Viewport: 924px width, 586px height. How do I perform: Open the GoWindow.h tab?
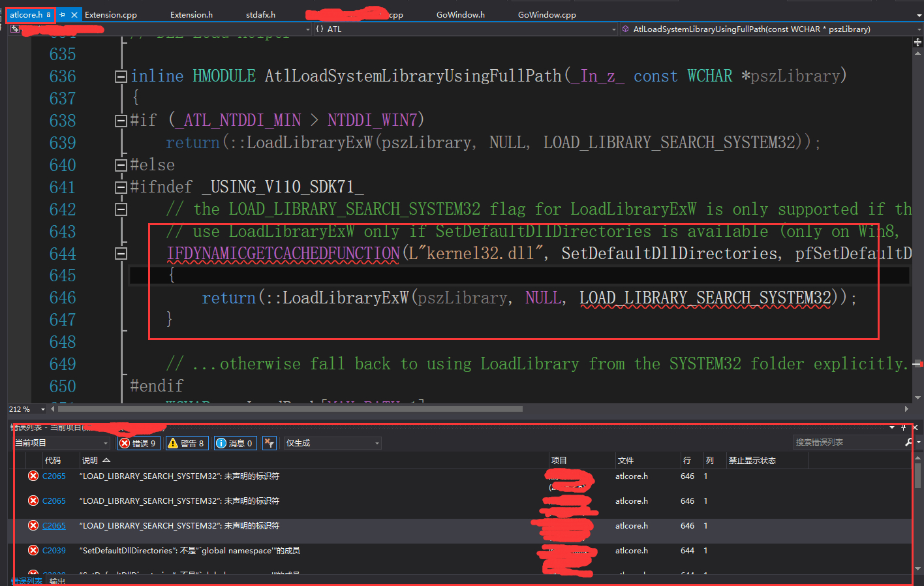point(461,14)
